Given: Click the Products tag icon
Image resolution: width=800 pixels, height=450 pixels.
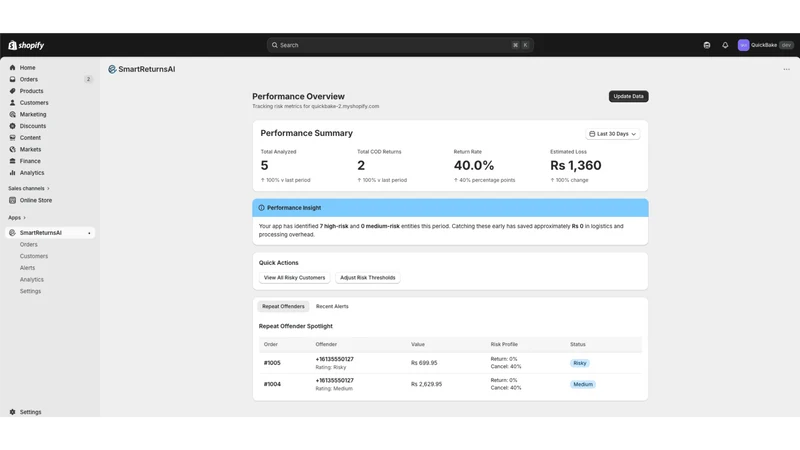Looking at the screenshot, I should [12, 91].
